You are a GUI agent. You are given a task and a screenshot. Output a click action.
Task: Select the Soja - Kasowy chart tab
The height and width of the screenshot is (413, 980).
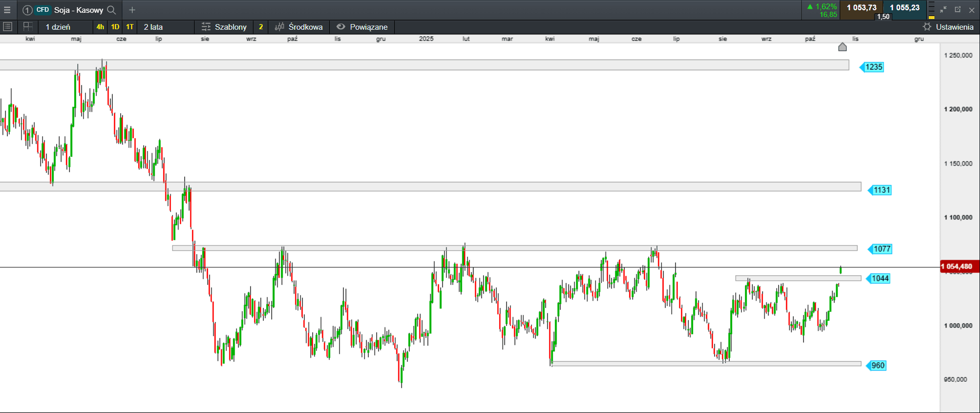78,10
